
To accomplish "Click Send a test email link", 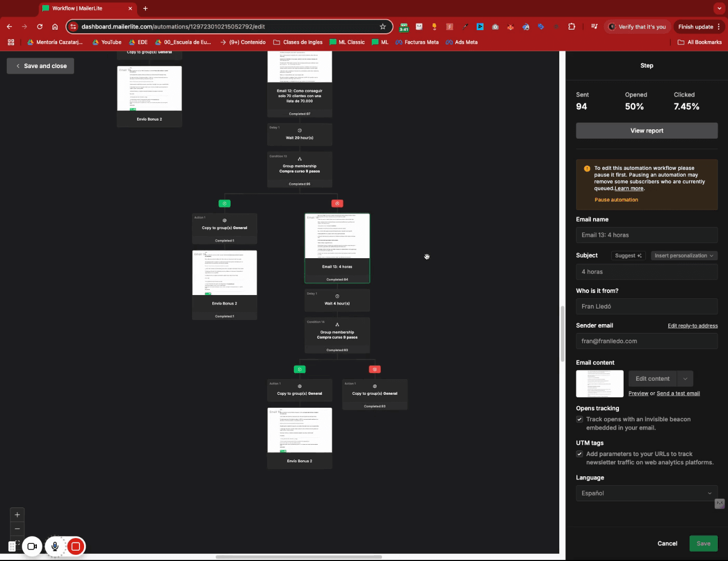I will 678,394.
